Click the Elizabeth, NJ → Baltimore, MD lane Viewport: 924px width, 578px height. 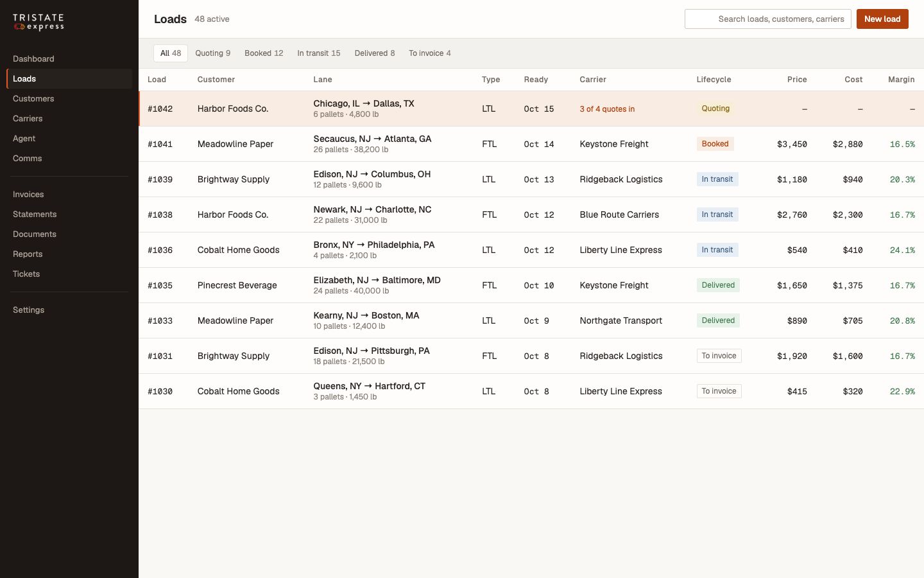(377, 280)
